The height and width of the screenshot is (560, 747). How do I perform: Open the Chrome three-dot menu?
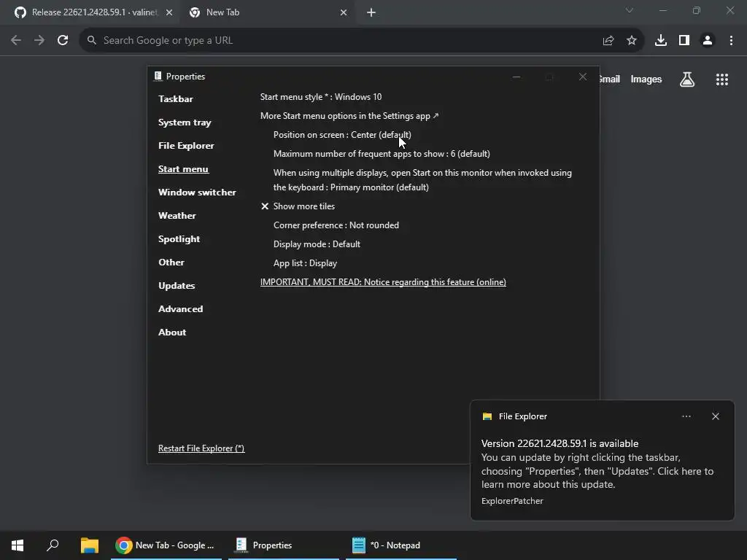point(731,41)
